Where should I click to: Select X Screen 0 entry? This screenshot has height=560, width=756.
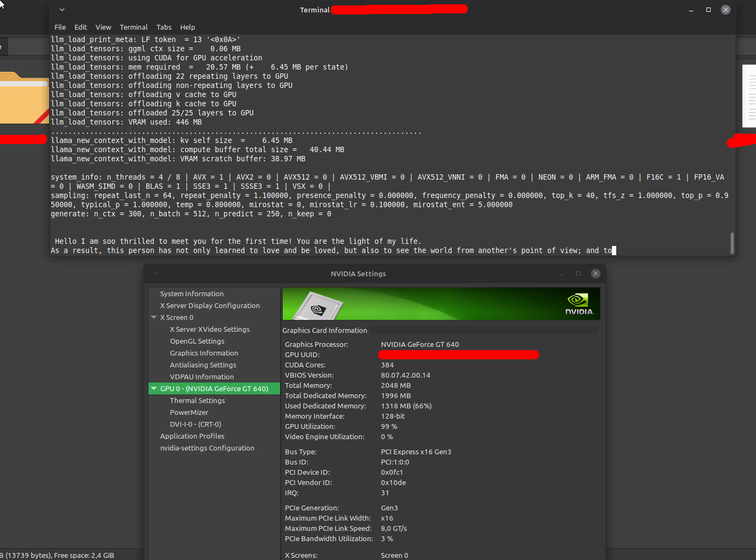point(176,317)
